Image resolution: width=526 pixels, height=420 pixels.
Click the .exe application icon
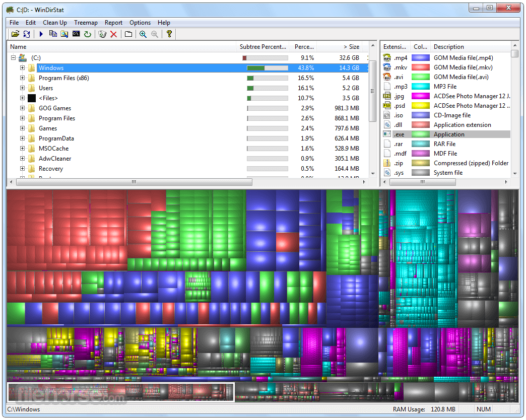point(387,134)
